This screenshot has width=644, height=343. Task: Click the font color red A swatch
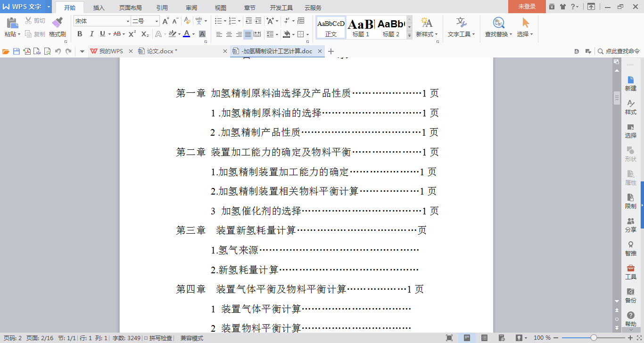187,34
